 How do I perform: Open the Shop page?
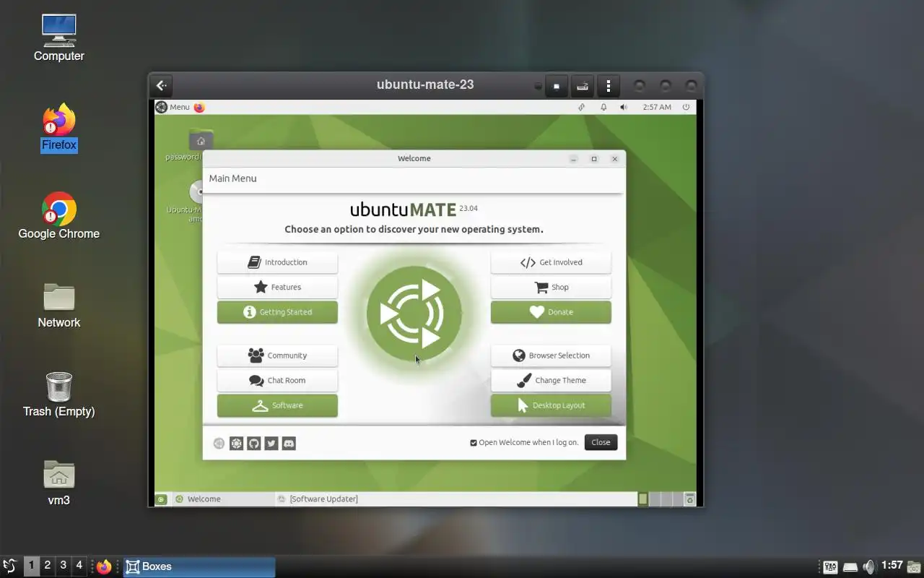pos(551,287)
